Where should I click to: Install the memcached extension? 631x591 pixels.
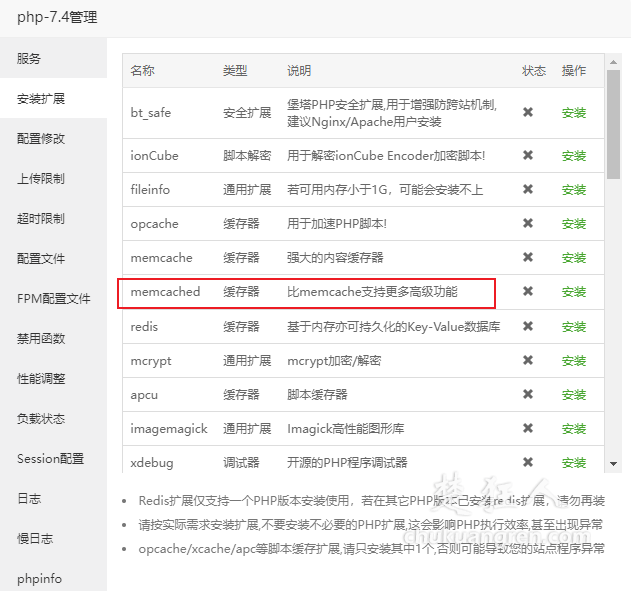click(x=574, y=292)
